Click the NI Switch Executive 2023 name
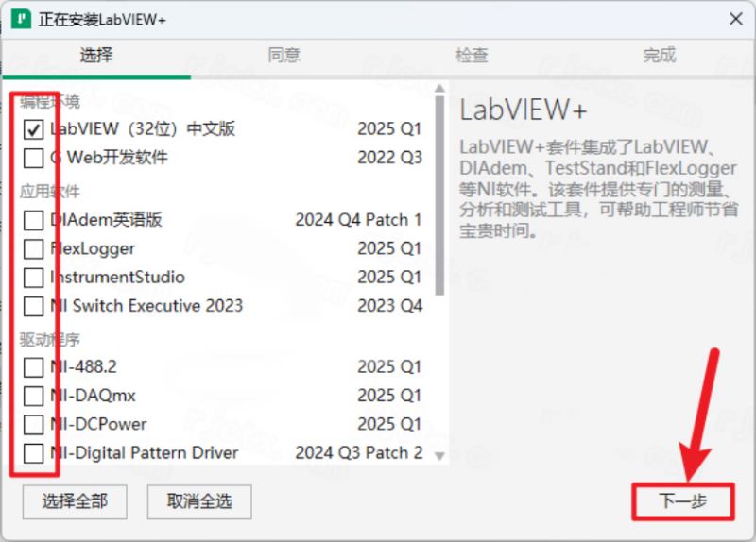This screenshot has width=756, height=542. click(146, 305)
